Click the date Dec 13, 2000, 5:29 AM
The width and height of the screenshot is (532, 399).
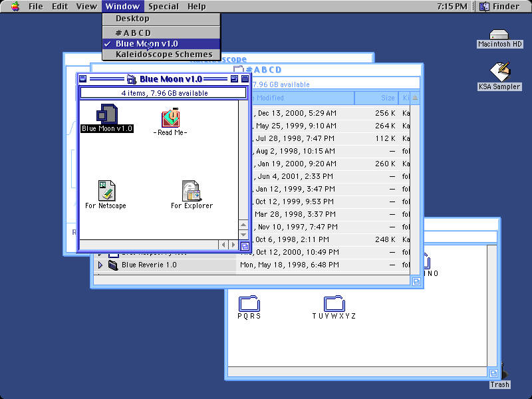(297, 113)
